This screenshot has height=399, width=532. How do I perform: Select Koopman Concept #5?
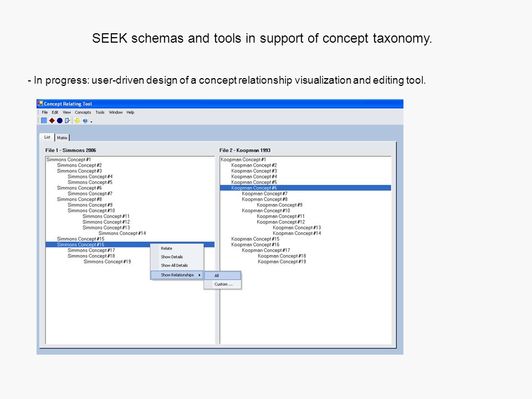tap(254, 182)
